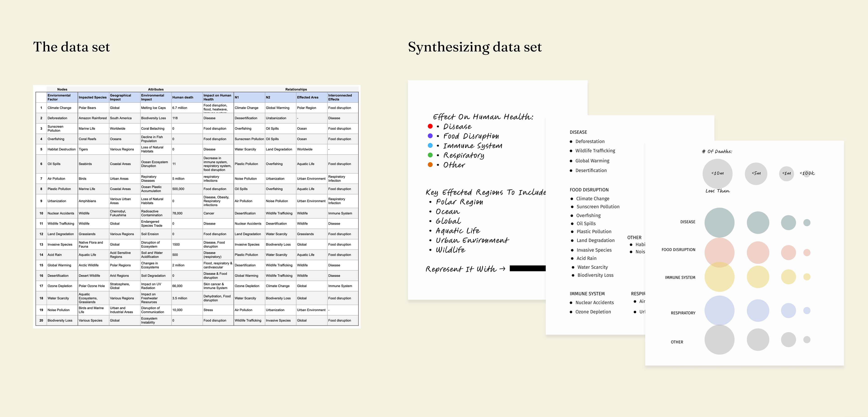Screen dimensions: 868x417
Task: Click the largest yellow circle in IMMUNE SYSTEM row
Action: [719, 277]
